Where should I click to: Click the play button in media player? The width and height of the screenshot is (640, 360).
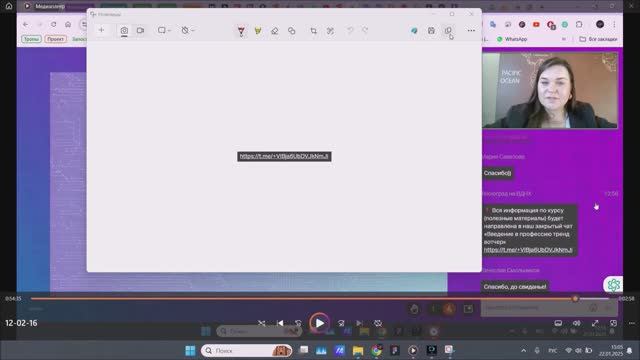(320, 323)
